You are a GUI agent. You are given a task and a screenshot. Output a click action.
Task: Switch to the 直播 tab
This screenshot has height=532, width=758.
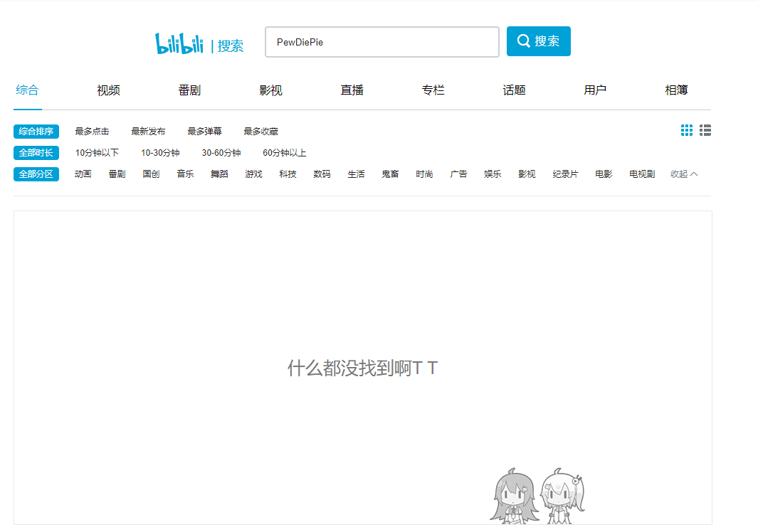352,90
